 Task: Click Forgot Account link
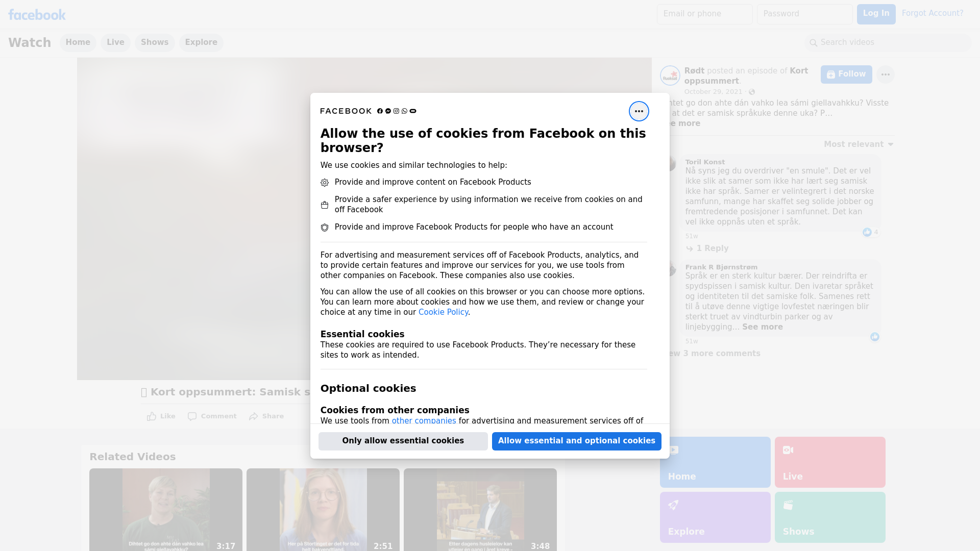tap(933, 13)
